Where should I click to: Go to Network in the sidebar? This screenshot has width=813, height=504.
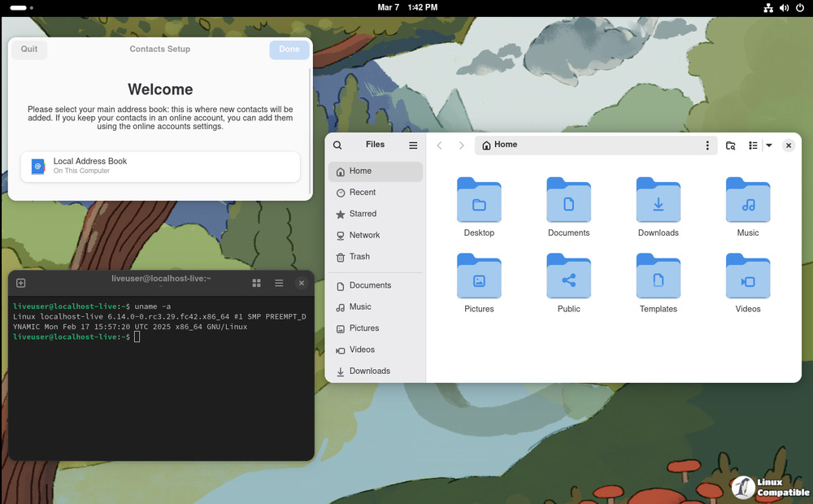coord(364,235)
